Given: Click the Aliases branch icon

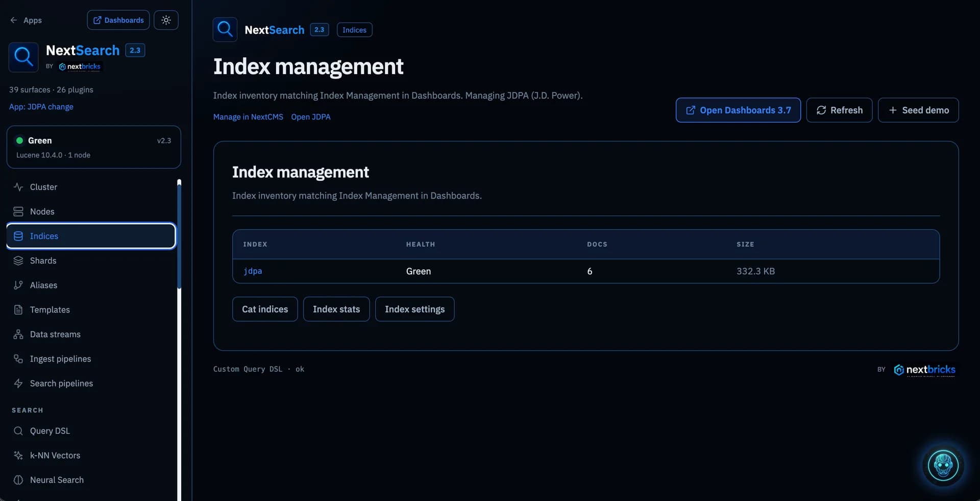Looking at the screenshot, I should point(18,285).
